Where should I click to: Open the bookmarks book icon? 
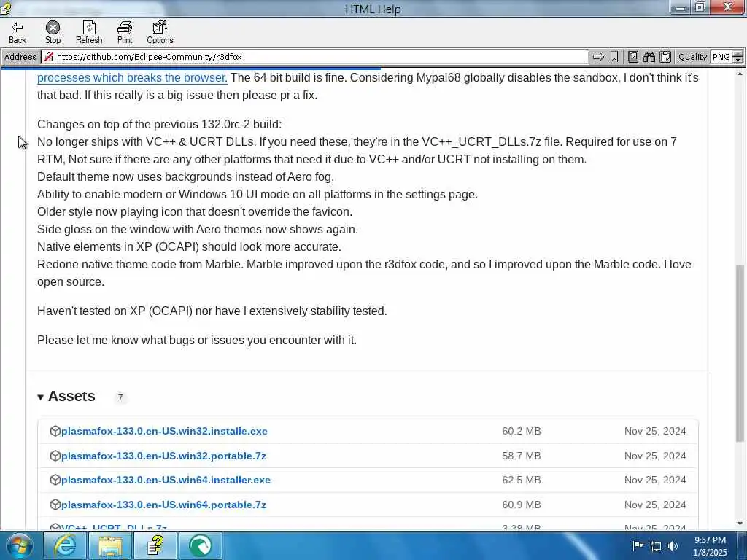click(633, 57)
